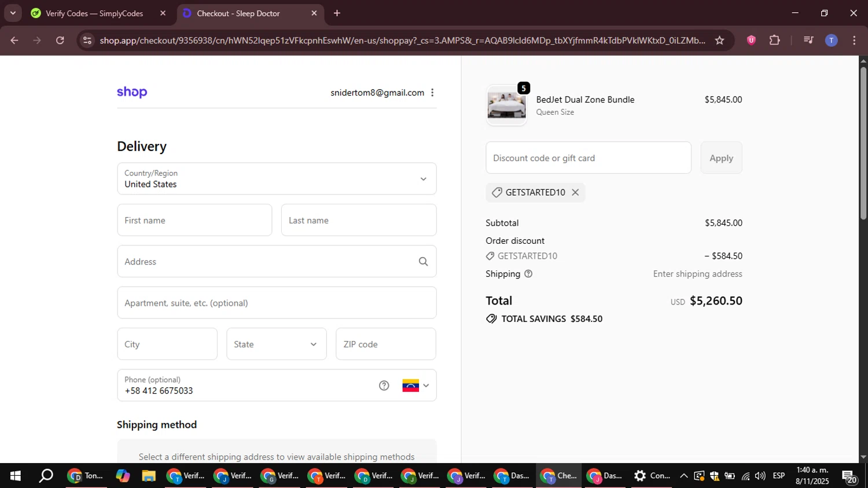
Task: Open the taskbar clock showing 1:40 a. m.
Action: point(812,476)
